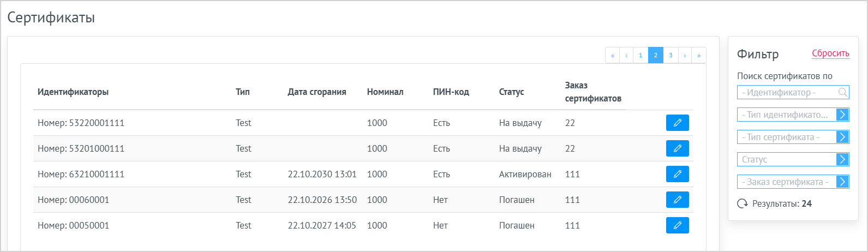
Task: Click the Сертификаты page heading
Action: click(51, 17)
